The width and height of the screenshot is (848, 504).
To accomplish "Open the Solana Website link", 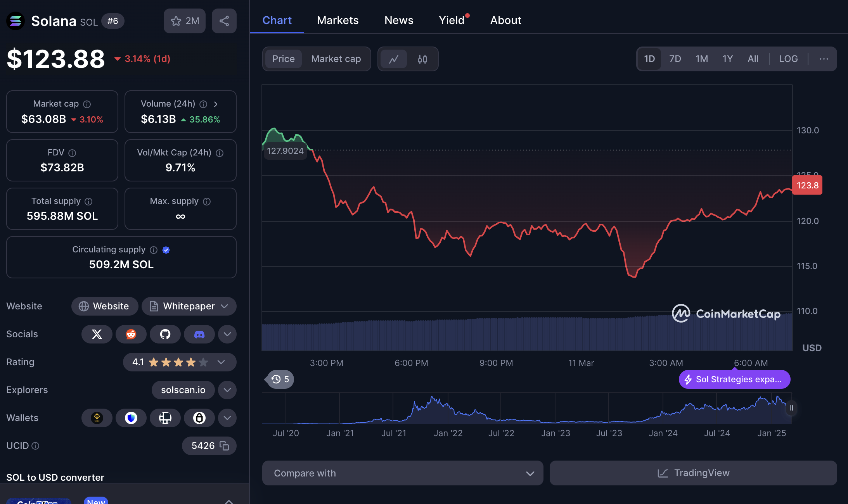I will [x=105, y=306].
